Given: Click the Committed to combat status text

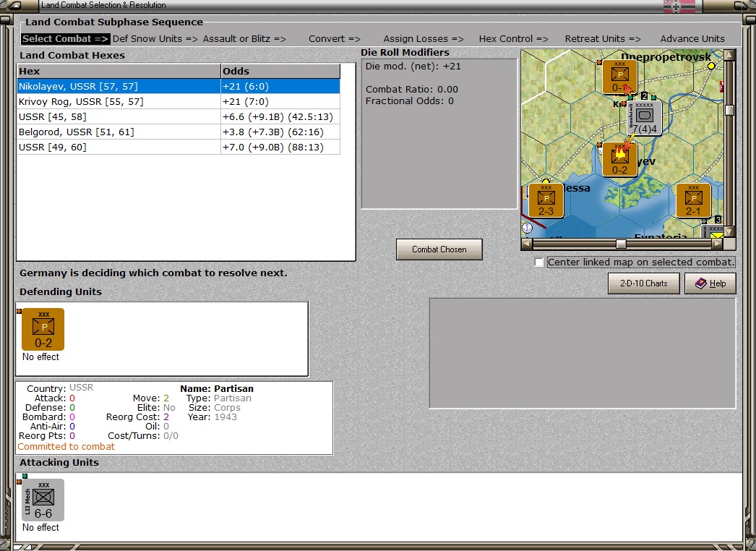Looking at the screenshot, I should (66, 447).
